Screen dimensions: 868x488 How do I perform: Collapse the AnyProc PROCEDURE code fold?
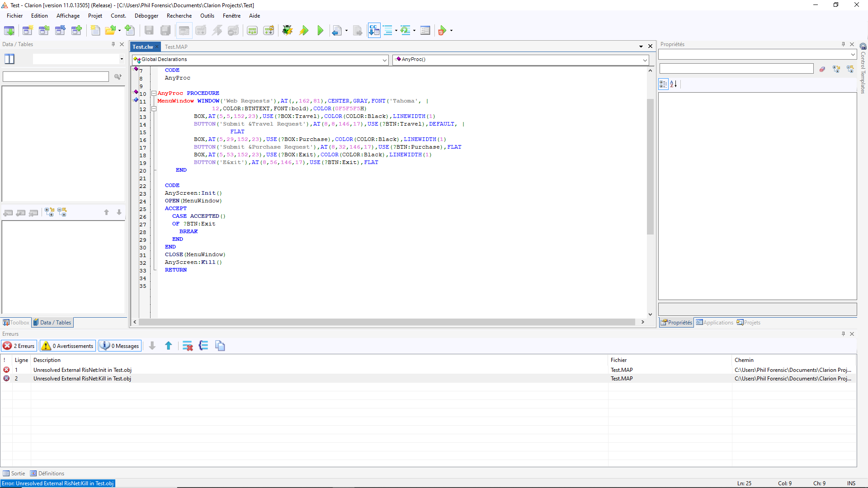154,94
